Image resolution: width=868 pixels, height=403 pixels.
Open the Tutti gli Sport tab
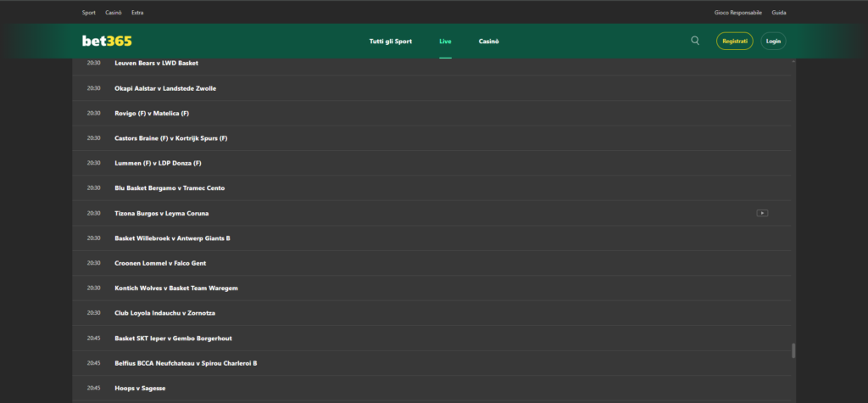tap(389, 41)
